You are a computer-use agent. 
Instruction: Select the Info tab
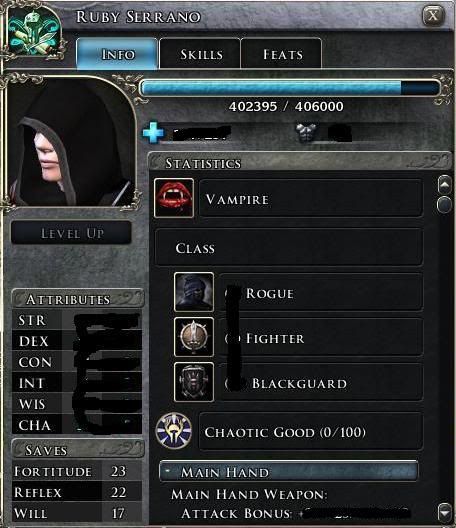pos(117,54)
